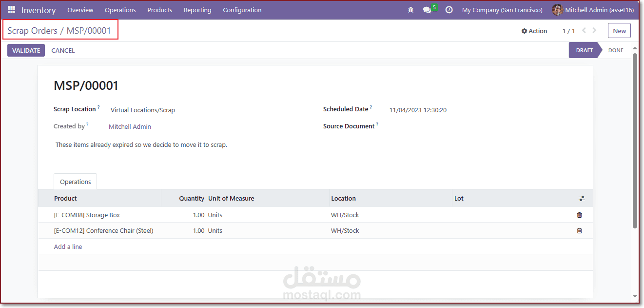The image size is (644, 308).
Task: Open Mitchell Admin created-by link
Action: [130, 126]
